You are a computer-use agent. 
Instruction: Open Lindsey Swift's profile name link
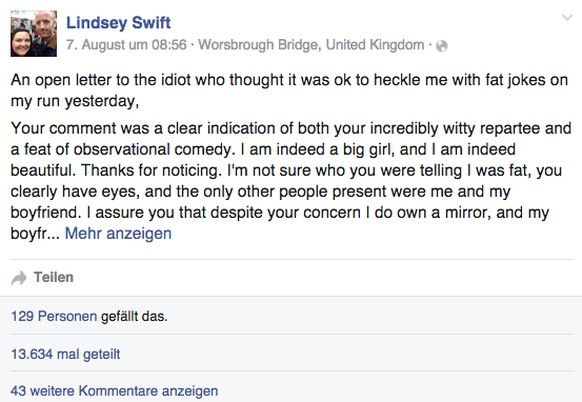point(118,23)
